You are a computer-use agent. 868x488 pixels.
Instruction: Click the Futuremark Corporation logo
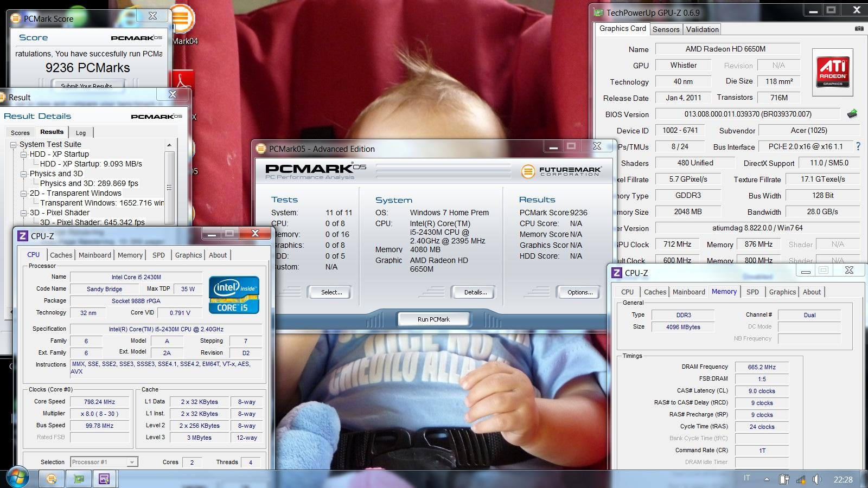(x=561, y=171)
